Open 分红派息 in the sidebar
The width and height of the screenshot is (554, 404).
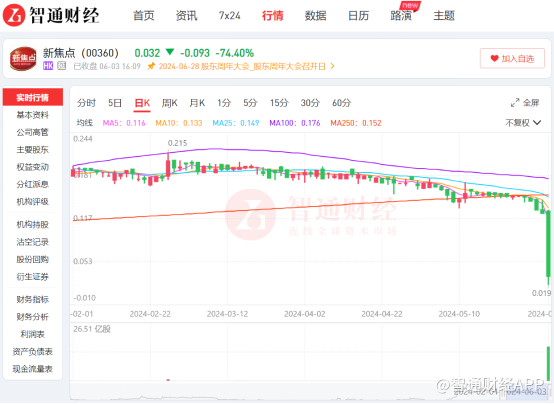tap(33, 184)
